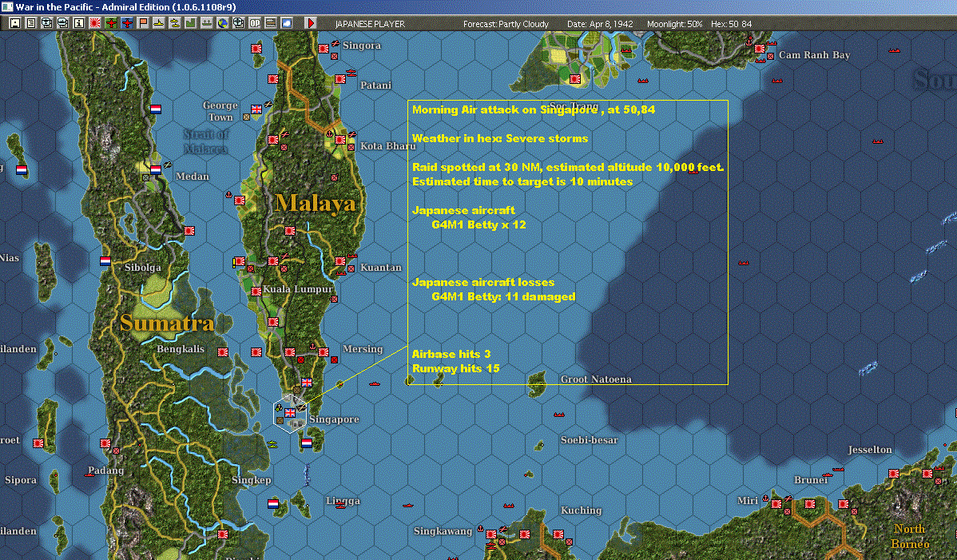957x560 pixels.
Task: Click the Japanese flag west of Padang
Action: (x=38, y=443)
